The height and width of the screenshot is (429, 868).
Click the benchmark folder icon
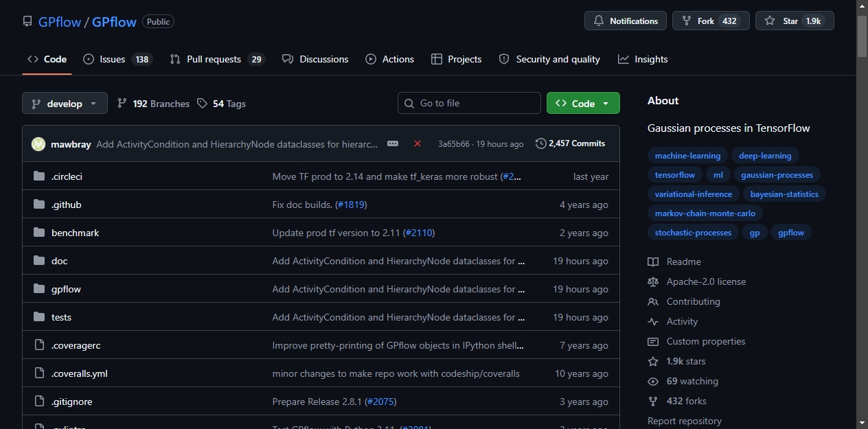39,233
